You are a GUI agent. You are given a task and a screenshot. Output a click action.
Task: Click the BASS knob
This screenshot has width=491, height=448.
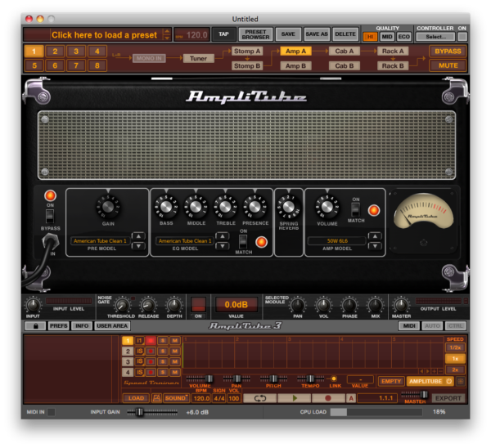click(x=166, y=207)
